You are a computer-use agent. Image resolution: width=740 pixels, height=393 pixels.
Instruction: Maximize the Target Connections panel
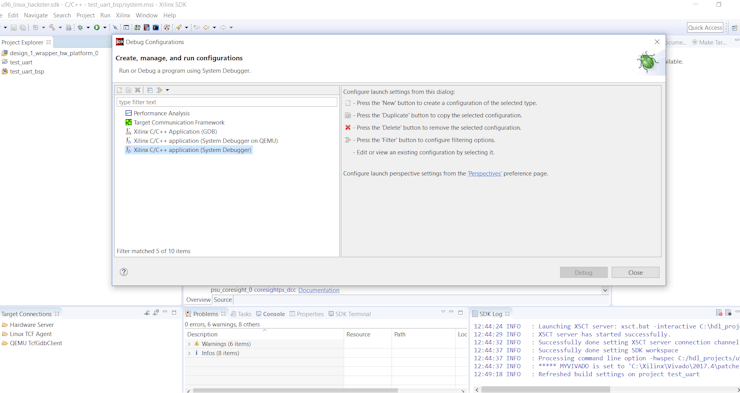click(x=174, y=312)
